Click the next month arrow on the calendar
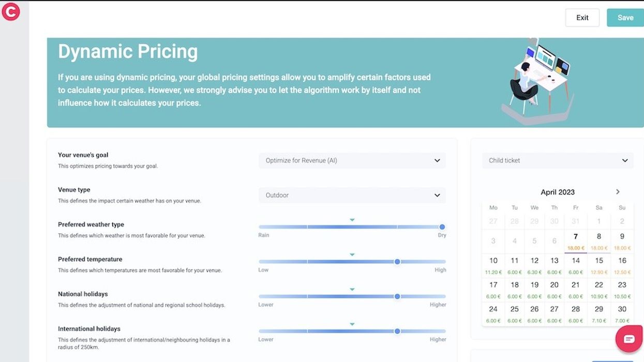644x362 pixels. click(618, 191)
